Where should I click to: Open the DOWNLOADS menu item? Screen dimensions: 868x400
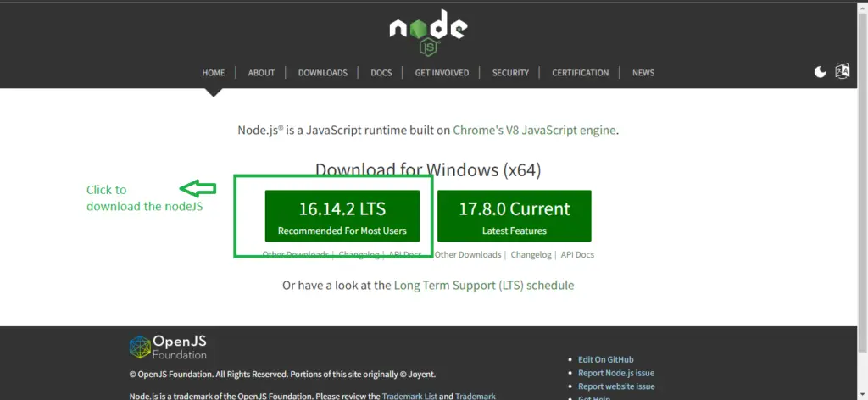[x=322, y=73]
